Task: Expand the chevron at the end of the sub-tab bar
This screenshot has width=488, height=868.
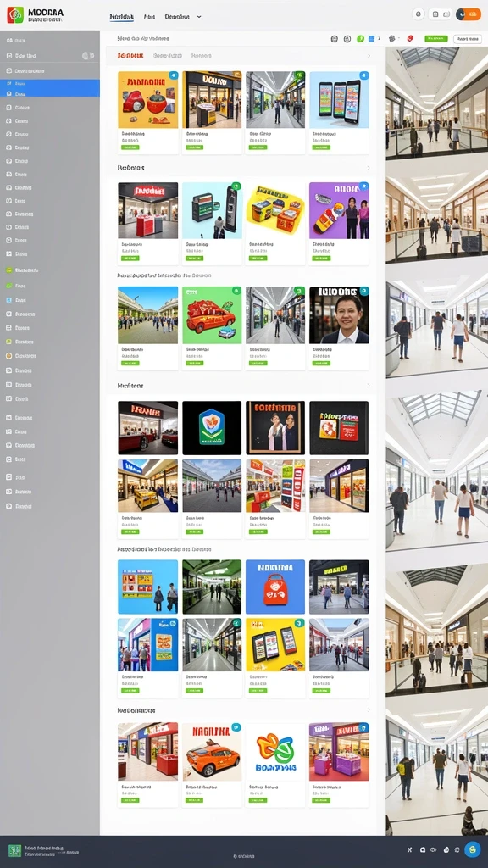Action: (369, 56)
